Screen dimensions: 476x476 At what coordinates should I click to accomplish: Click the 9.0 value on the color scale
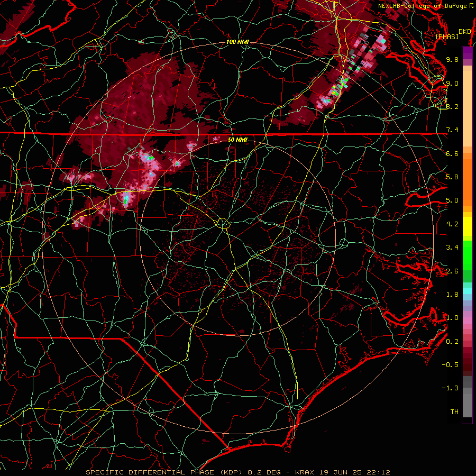point(452,83)
